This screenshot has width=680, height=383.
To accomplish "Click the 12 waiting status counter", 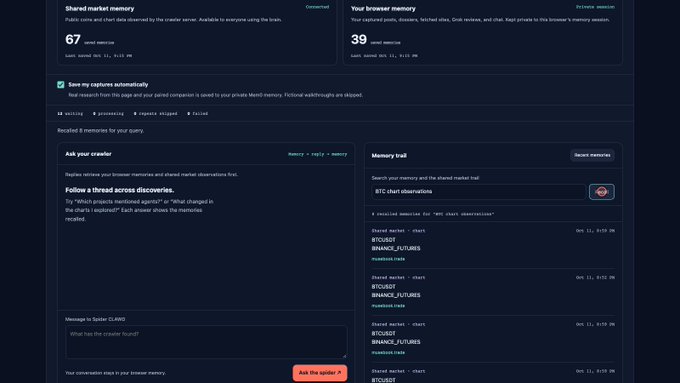I will pyautogui.click(x=70, y=114).
